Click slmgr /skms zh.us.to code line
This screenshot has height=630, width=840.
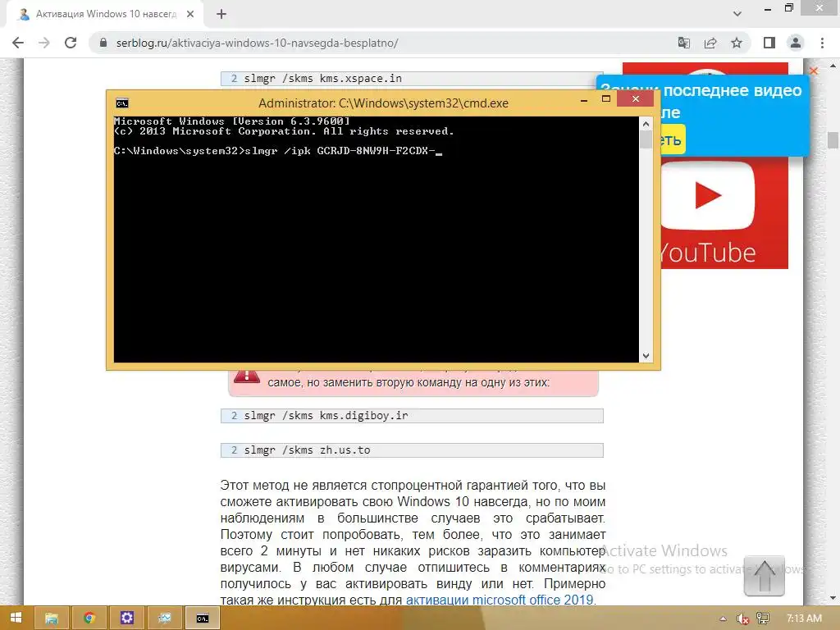(412, 450)
